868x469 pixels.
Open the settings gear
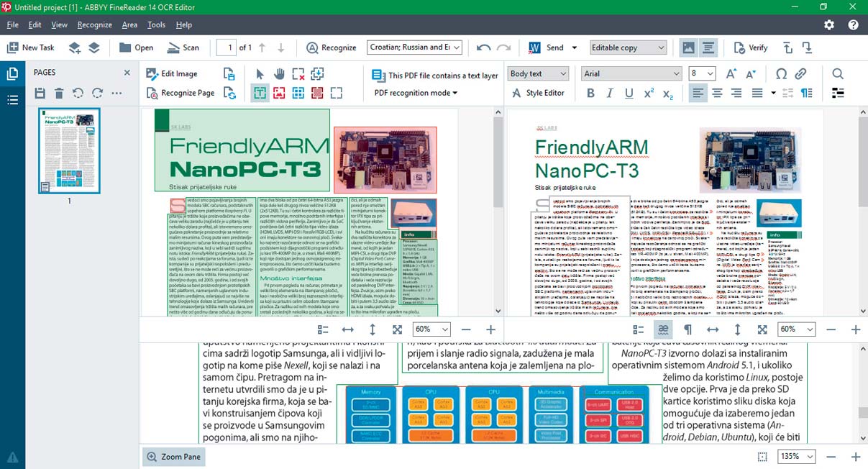829,24
